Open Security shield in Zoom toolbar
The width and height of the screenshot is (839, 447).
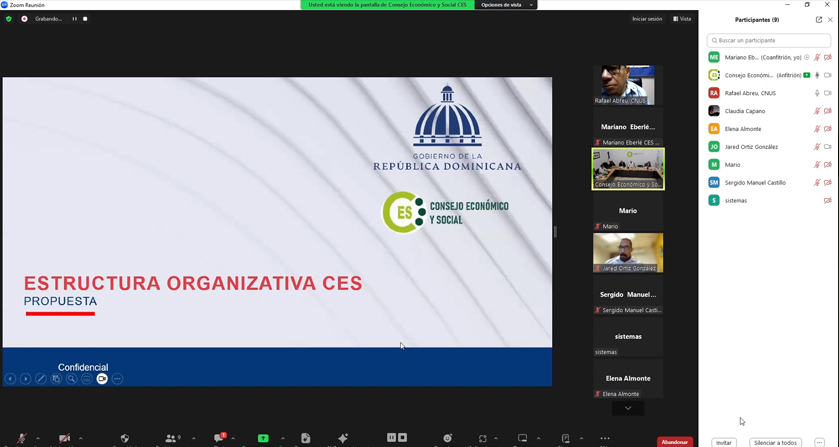pos(125,438)
